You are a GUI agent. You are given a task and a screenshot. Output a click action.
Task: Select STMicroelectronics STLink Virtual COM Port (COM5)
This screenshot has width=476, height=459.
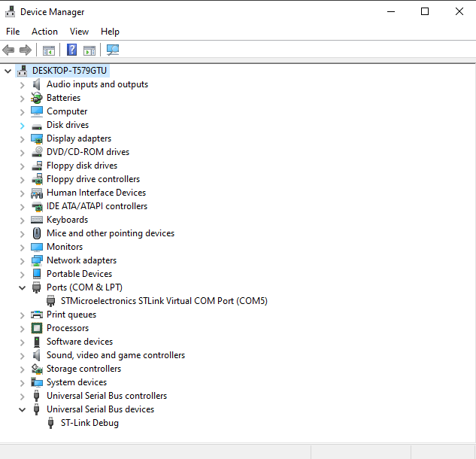point(164,301)
